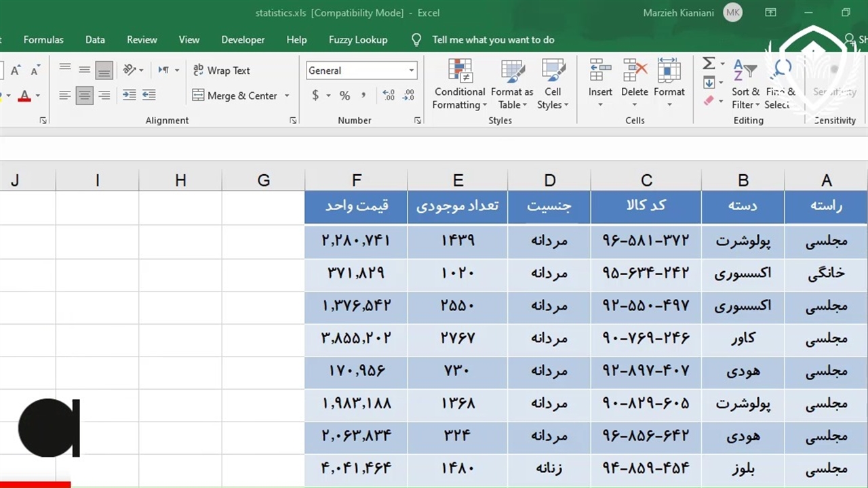
Task: Expand the Merge & Center dropdown arrow
Action: point(287,96)
